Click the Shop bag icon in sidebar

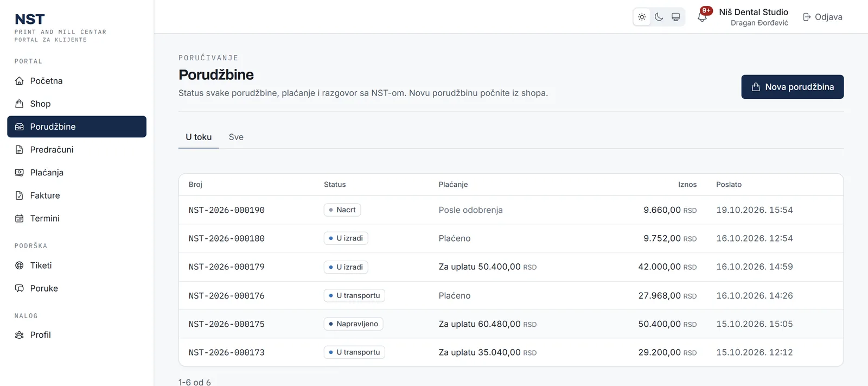[20, 104]
